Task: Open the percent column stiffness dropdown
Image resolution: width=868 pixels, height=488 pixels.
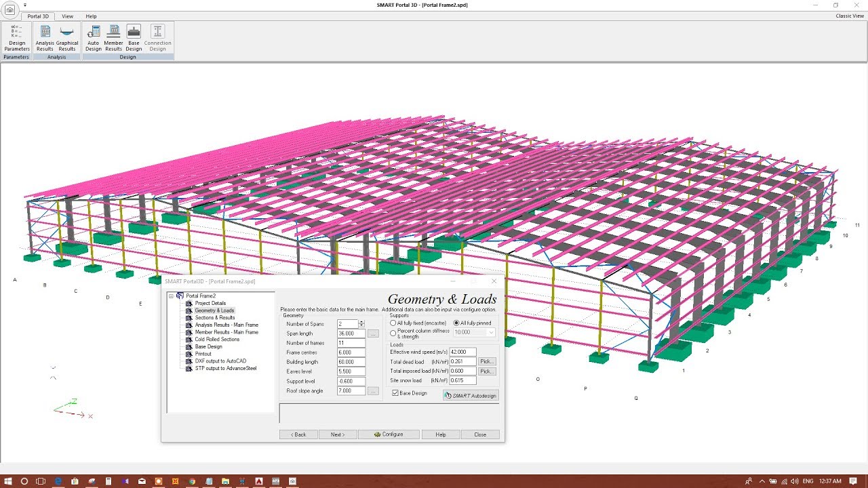Action: pos(490,332)
